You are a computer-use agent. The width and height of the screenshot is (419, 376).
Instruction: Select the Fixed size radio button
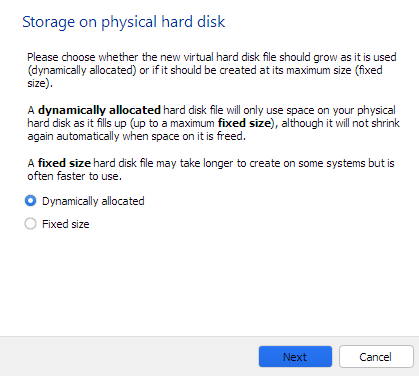pos(30,224)
